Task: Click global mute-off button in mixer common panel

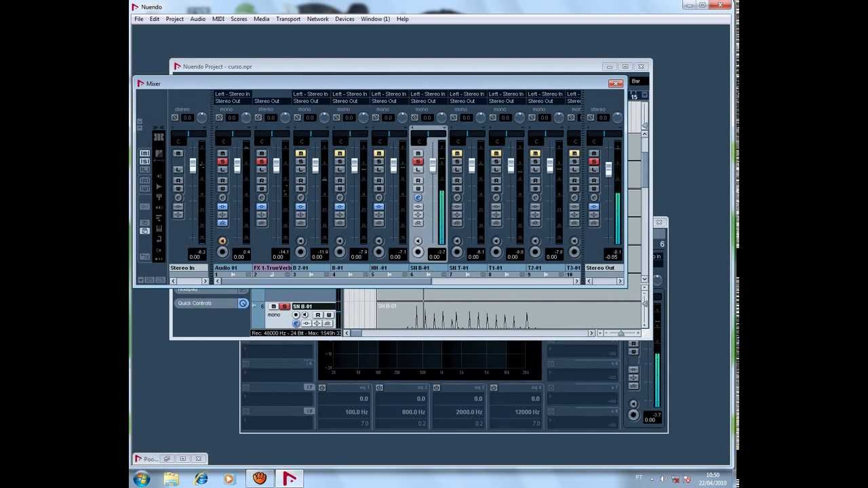Action: point(145,153)
